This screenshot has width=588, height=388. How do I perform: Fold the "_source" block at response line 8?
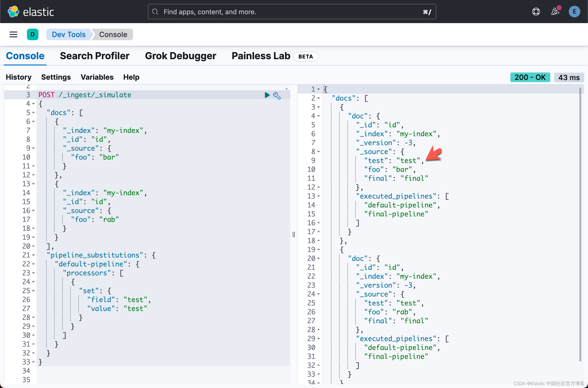[319, 152]
